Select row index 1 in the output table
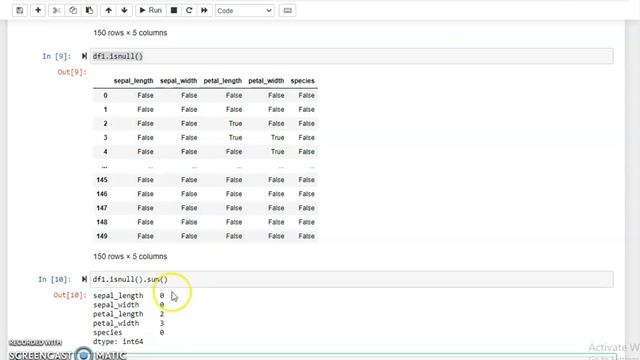Viewport: 640px width, 360px height. pos(105,109)
